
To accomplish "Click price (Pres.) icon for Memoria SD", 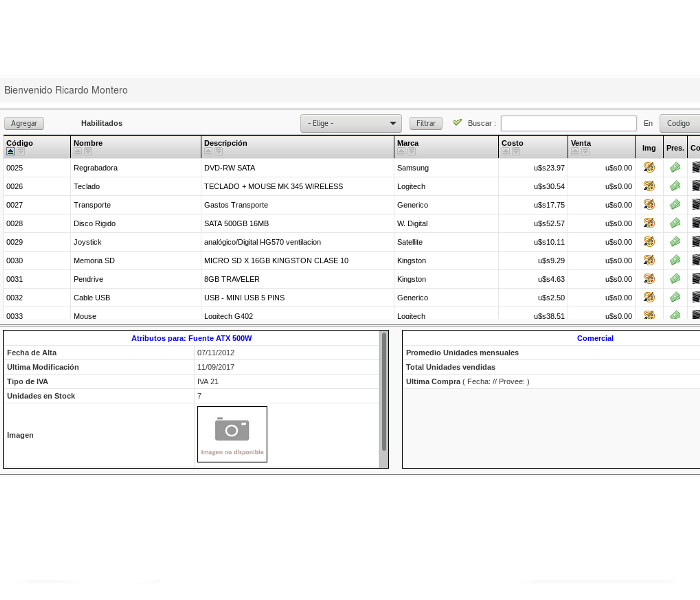I will tap(675, 260).
